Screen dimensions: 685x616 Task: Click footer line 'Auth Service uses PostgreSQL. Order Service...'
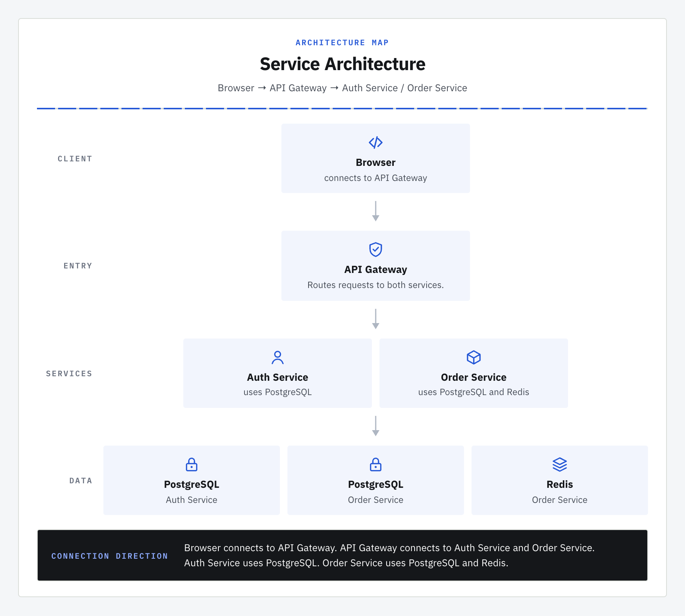click(346, 563)
